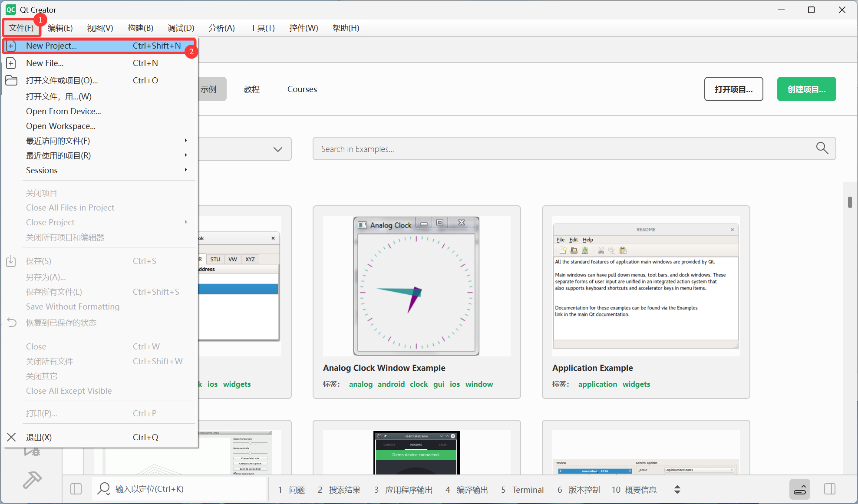Click the 'android' tag link
The image size is (858, 504).
pyautogui.click(x=391, y=384)
